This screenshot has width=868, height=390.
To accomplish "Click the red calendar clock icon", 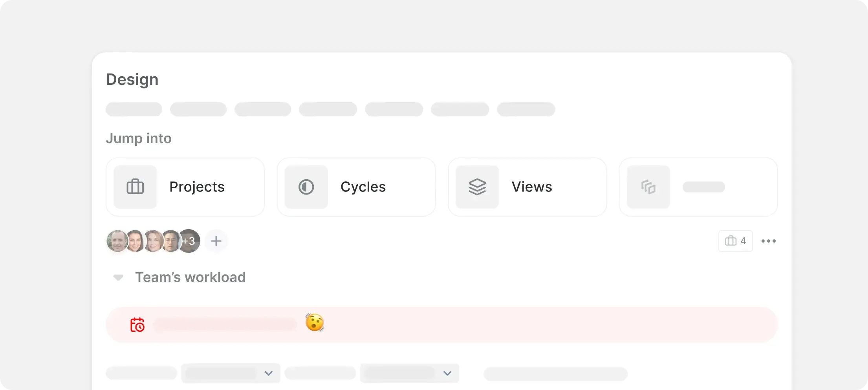I will click(x=137, y=325).
